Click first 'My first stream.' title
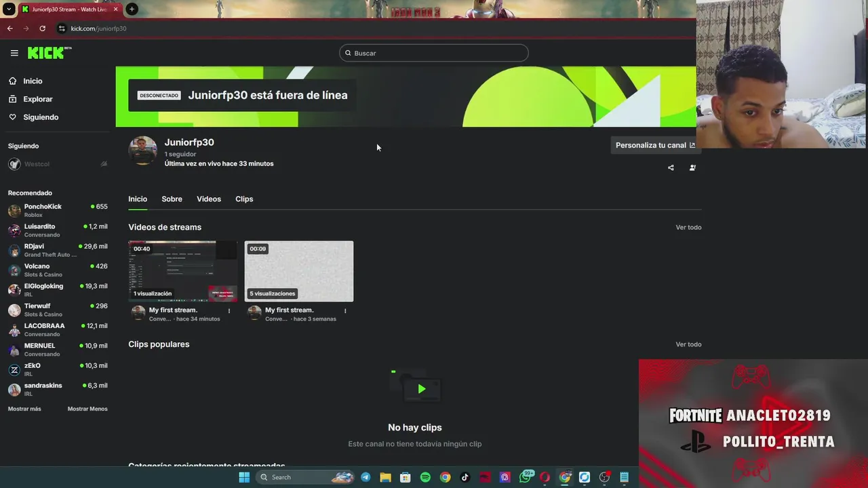 click(173, 310)
